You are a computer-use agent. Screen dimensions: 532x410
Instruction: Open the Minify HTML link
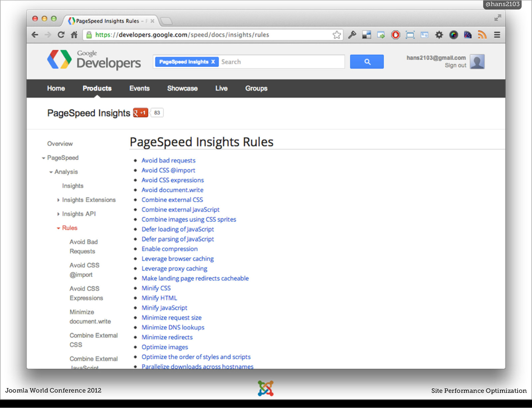tap(159, 298)
